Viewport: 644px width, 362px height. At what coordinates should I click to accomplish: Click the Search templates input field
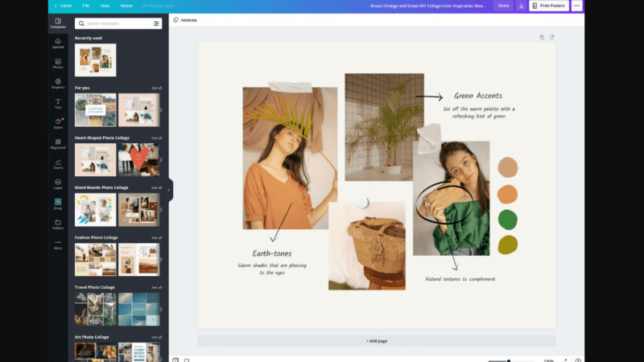coord(114,23)
